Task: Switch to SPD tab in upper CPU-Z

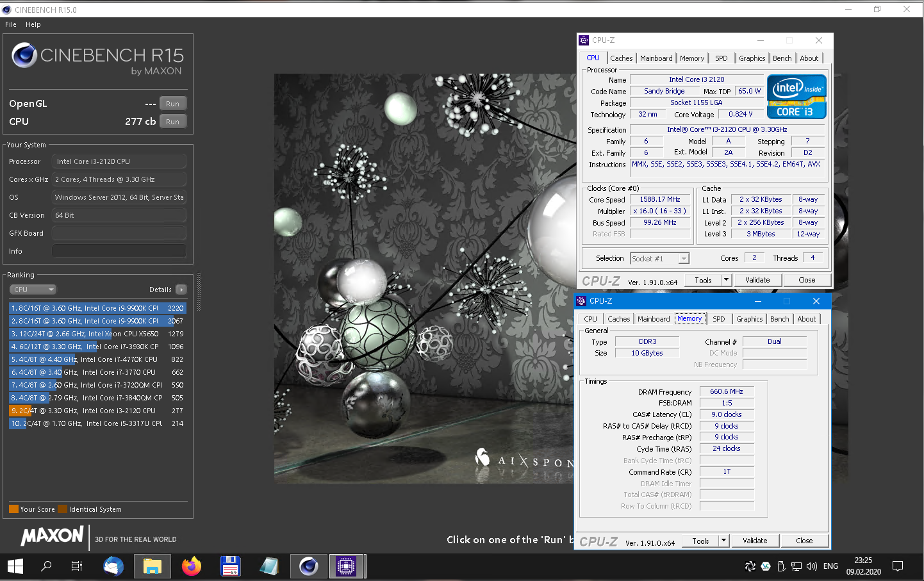Action: pos(722,58)
